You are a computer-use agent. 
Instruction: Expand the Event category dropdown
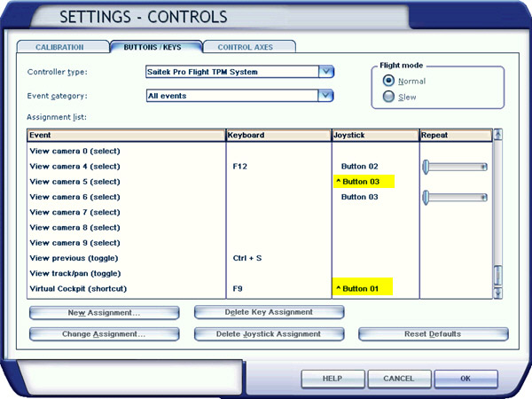point(326,96)
